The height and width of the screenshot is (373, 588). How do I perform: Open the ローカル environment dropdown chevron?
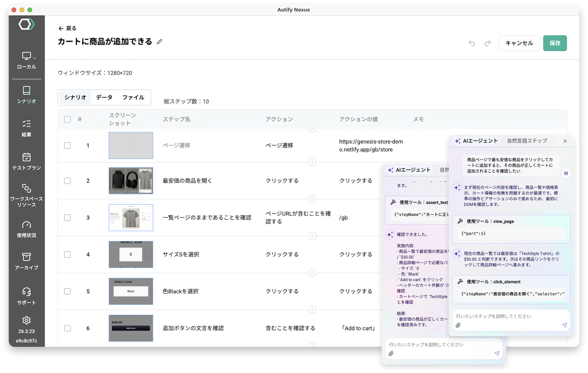click(x=35, y=58)
